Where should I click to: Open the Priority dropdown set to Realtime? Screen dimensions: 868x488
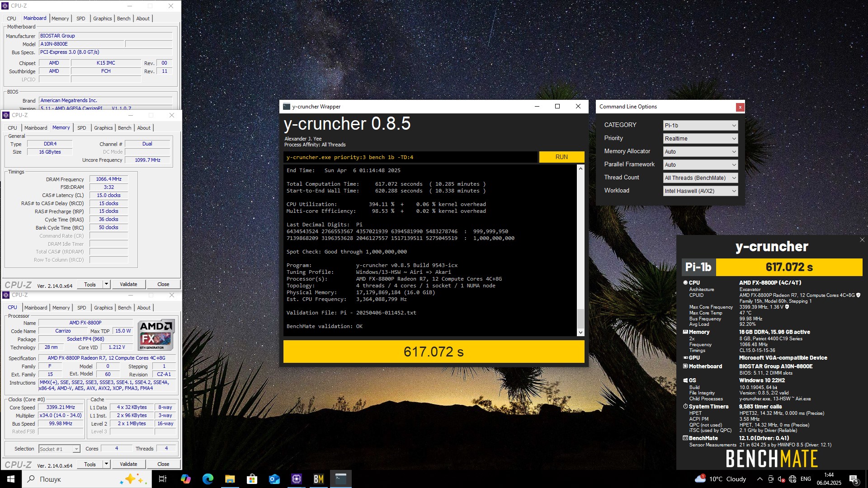[x=700, y=139]
